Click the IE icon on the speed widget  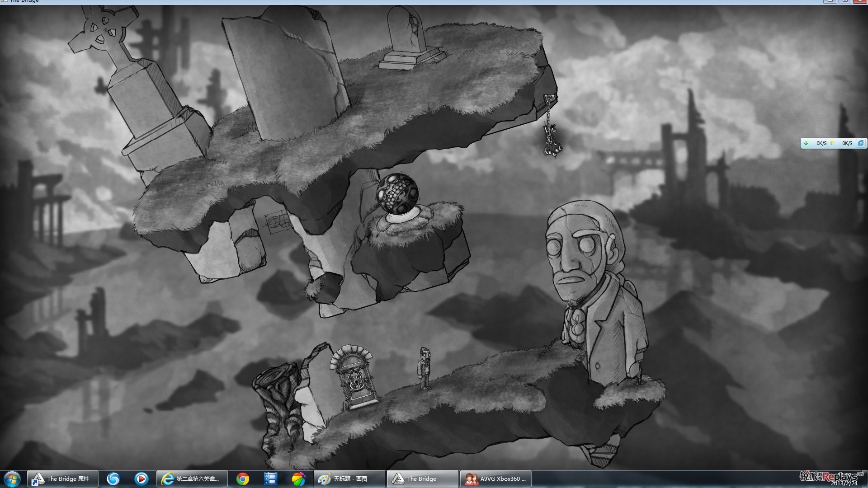tap(861, 143)
